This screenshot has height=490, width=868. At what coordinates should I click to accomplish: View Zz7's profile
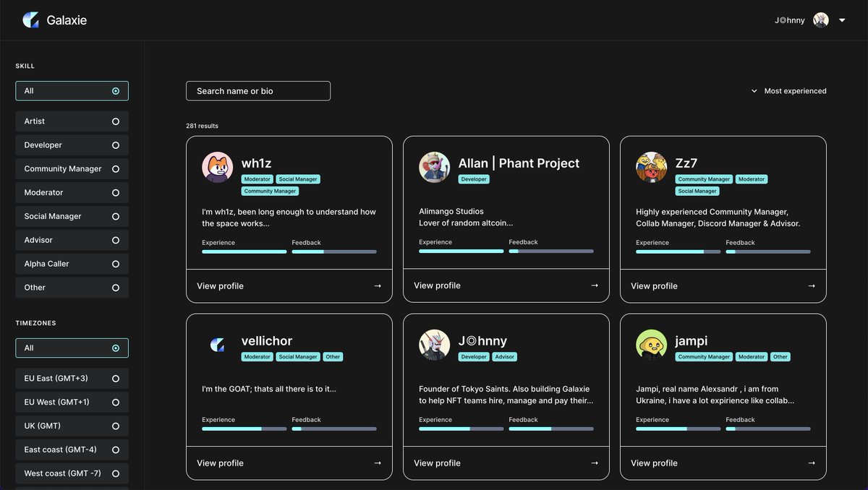click(723, 286)
